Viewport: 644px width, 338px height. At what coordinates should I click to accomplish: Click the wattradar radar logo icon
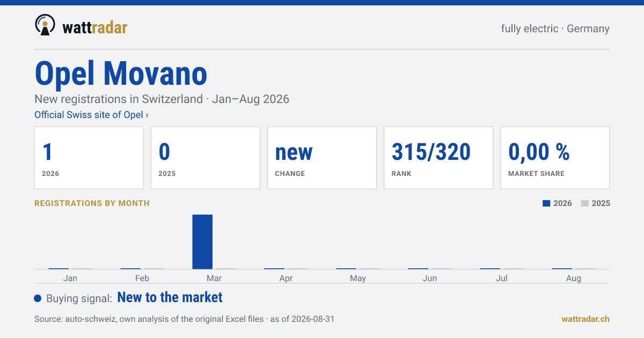click(45, 25)
